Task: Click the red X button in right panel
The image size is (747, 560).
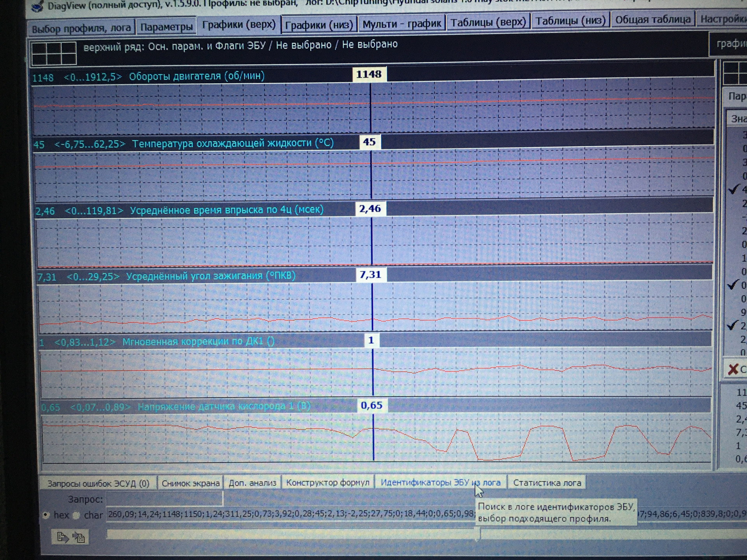Action: [734, 369]
